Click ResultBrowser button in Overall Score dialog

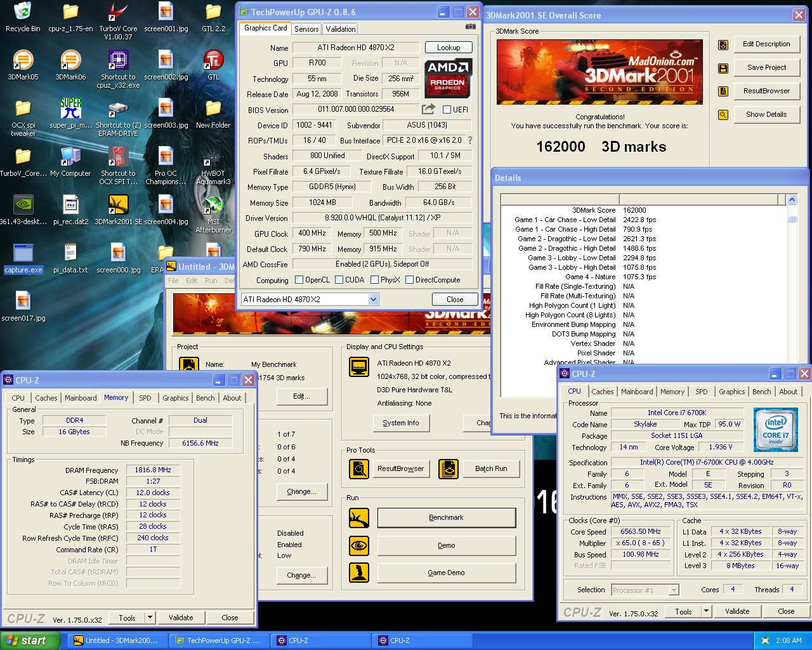pos(766,91)
